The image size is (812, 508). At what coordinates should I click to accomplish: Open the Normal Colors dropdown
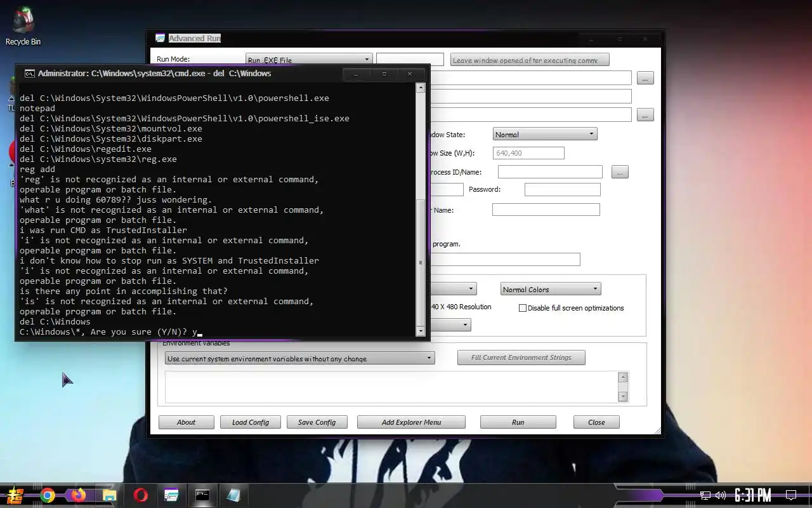(x=551, y=289)
